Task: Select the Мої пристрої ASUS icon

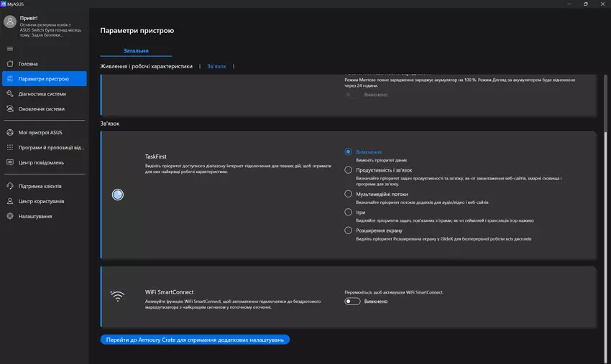Action: coord(10,132)
